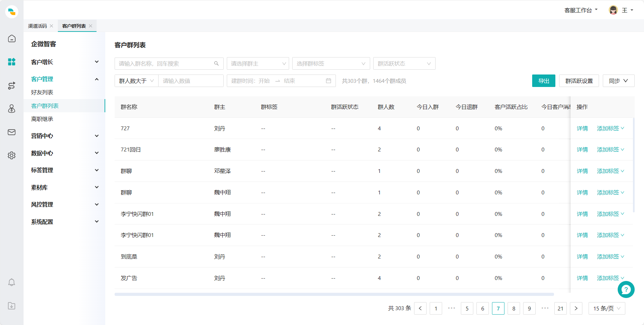
Task: Click the user avatar picture
Action: coord(613,10)
